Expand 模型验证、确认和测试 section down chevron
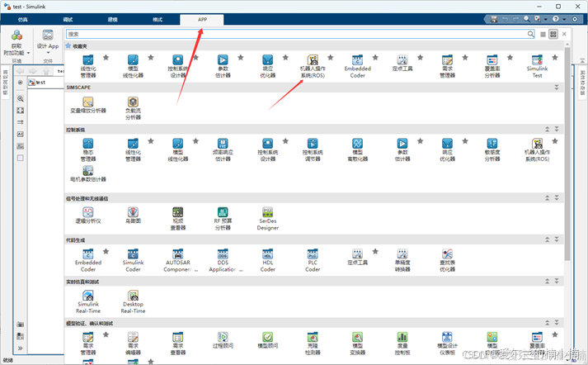 tap(557, 323)
